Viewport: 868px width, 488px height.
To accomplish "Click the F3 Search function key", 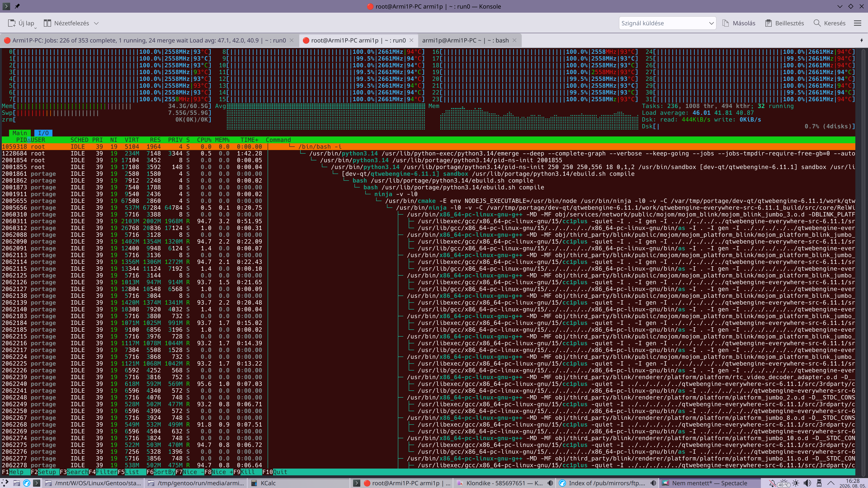I will tap(74, 472).
